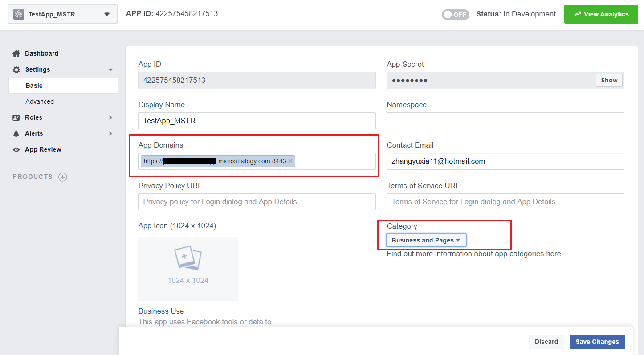Open the Dashboard menu item
The width and height of the screenshot is (644, 355).
pos(41,53)
